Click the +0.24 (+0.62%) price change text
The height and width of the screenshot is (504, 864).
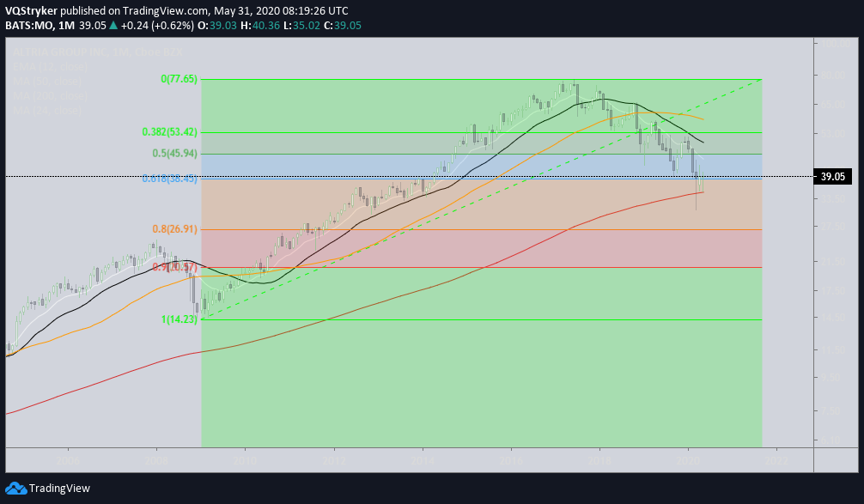[x=157, y=26]
